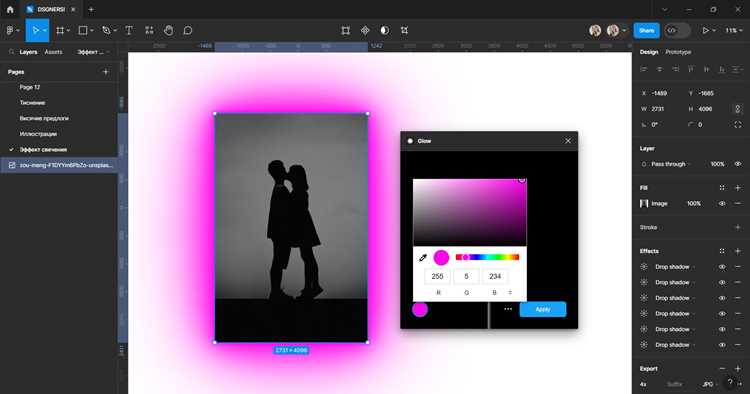This screenshot has width=750, height=394.
Task: Click the Crop image icon
Action: [404, 30]
